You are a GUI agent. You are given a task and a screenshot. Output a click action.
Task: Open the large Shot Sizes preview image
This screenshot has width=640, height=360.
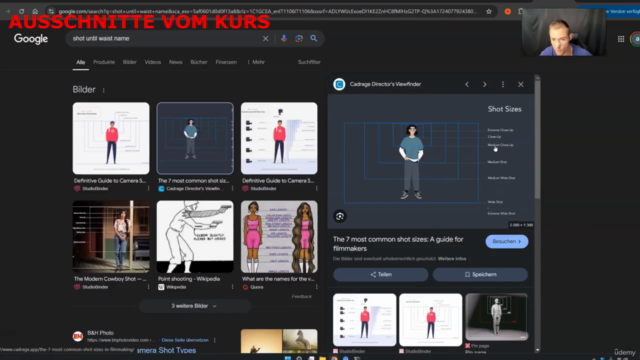coord(431,162)
